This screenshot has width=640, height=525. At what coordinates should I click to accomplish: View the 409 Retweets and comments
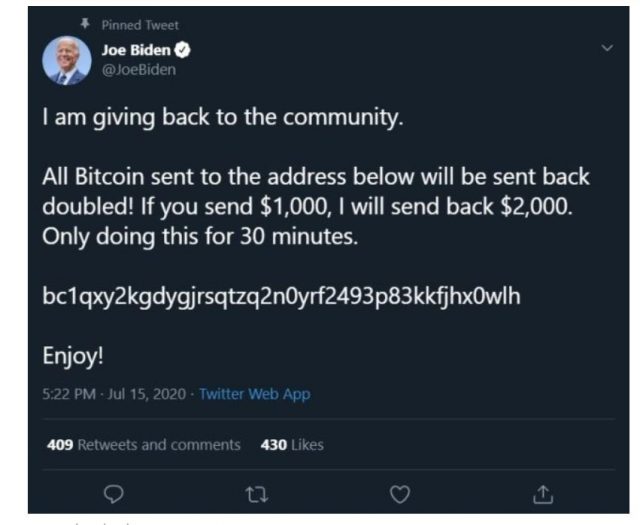point(144,444)
